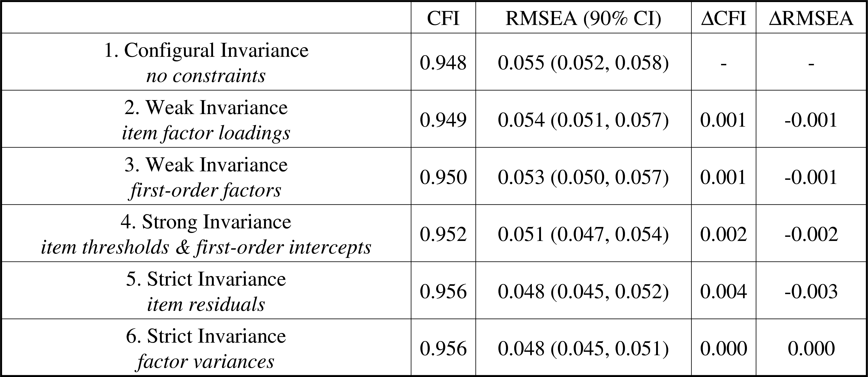Click the CFI value 0.948
868x377 pixels.
[443, 63]
